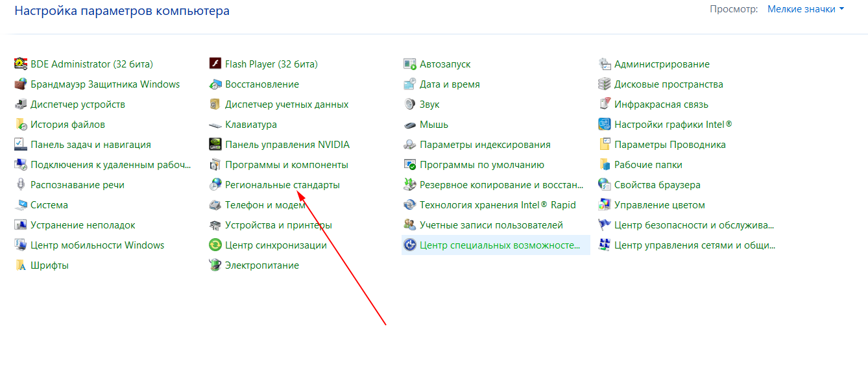Image resolution: width=868 pixels, height=366 pixels.
Task: Open Брандмауэр Защитника Windows
Action: (x=105, y=84)
